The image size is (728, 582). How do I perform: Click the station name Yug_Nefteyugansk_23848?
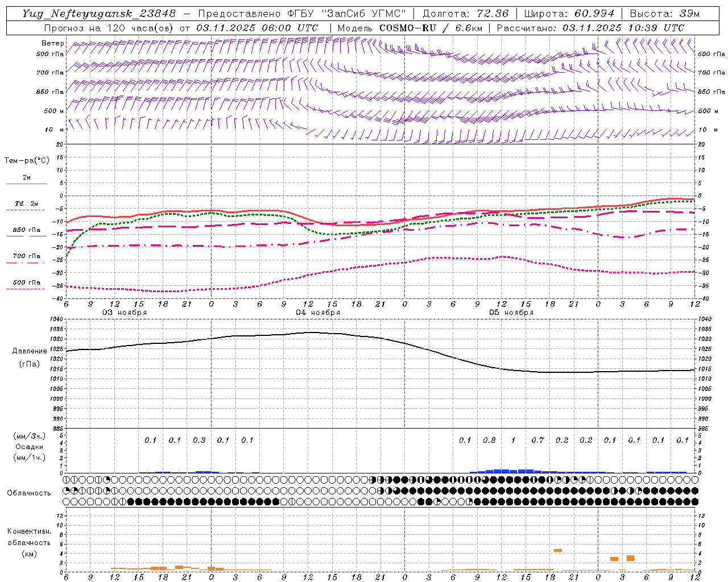tap(99, 14)
